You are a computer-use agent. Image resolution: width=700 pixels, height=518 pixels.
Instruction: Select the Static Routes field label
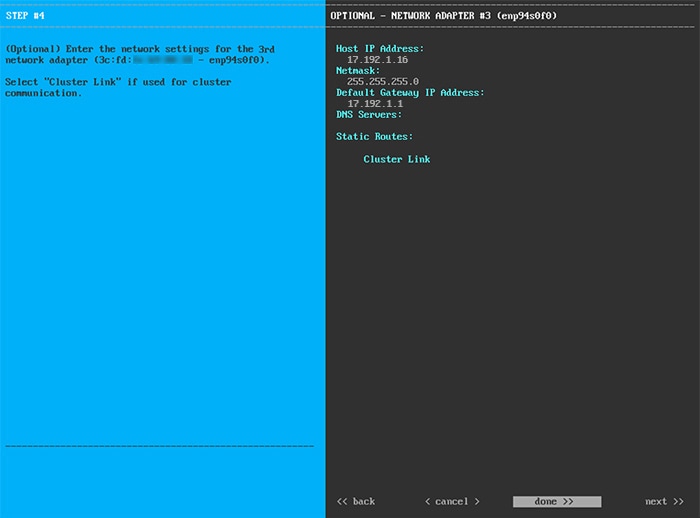374,137
